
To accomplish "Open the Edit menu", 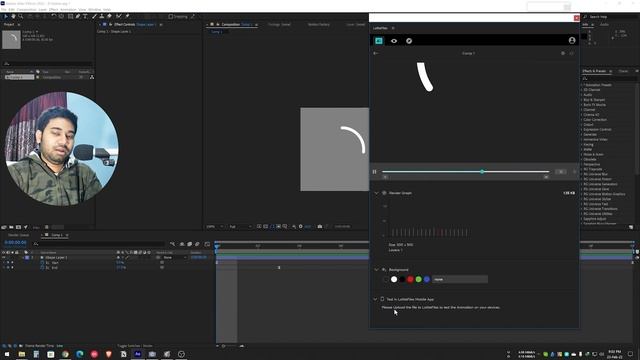I will 11,9.
